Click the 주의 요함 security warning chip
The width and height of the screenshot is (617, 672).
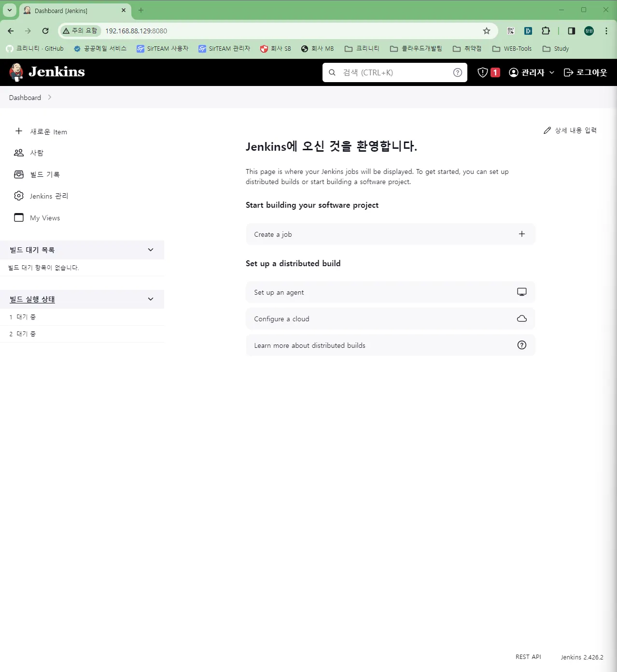tap(80, 31)
